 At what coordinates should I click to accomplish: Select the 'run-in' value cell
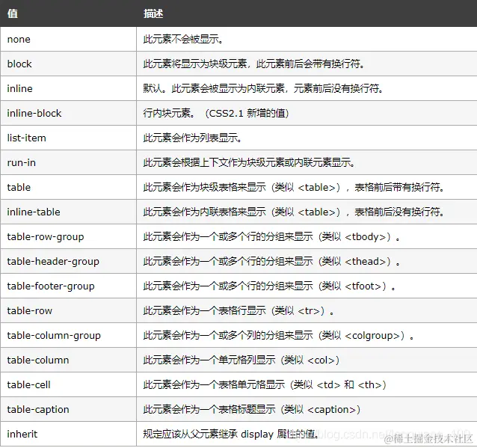tap(69, 162)
